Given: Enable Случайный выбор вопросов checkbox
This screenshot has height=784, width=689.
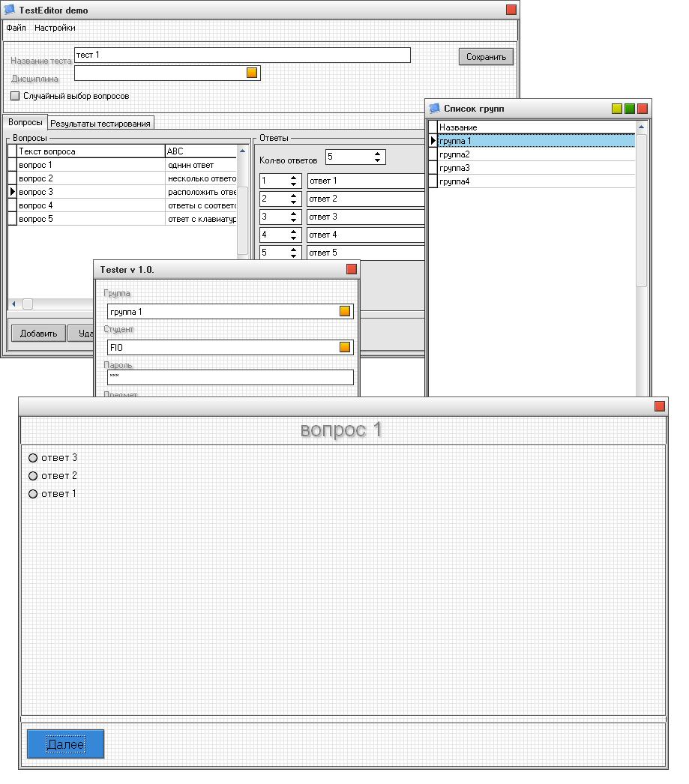Looking at the screenshot, I should [x=15, y=96].
